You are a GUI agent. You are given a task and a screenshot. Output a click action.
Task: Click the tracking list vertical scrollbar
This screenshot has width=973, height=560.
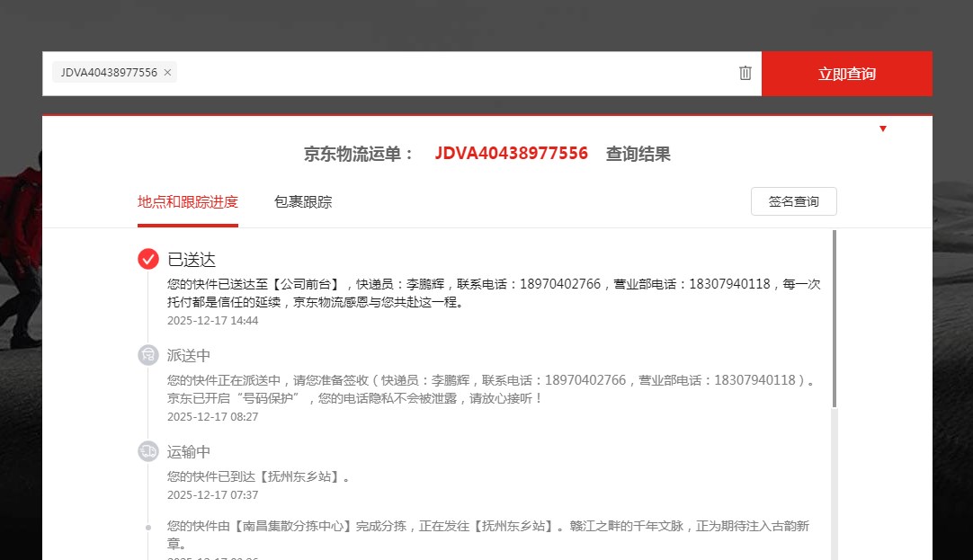pyautogui.click(x=834, y=319)
